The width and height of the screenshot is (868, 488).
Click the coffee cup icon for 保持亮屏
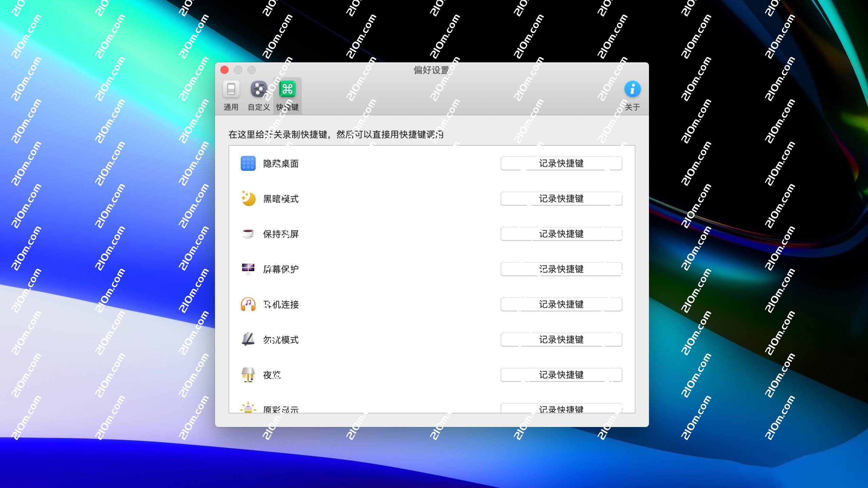tap(248, 234)
